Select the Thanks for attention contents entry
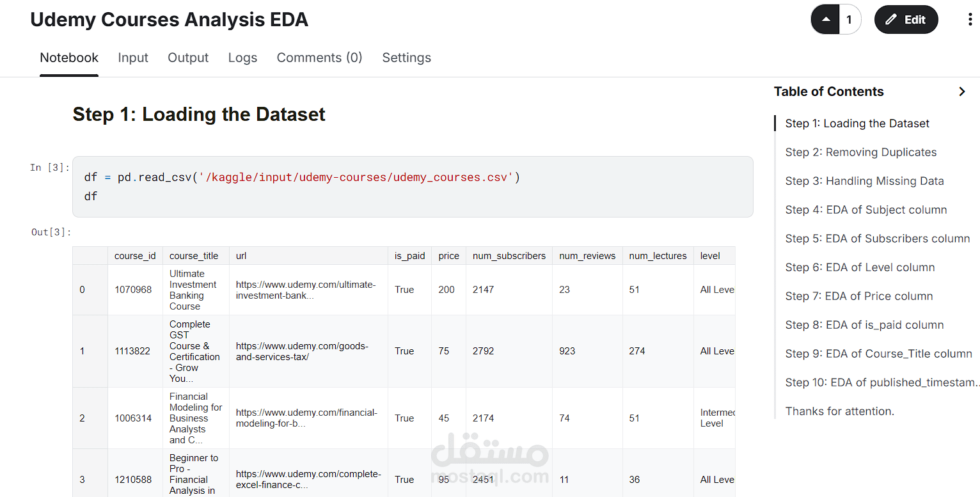This screenshot has width=980, height=497. pyautogui.click(x=840, y=411)
